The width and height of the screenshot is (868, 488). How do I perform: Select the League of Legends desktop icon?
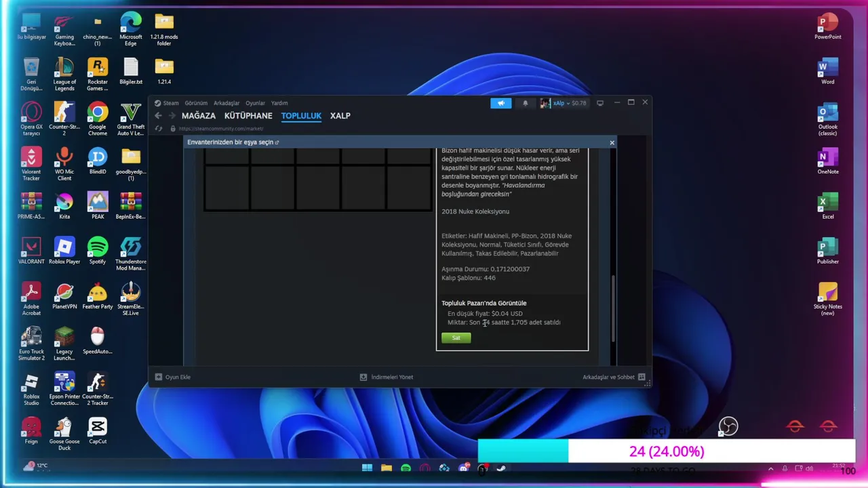[64, 74]
